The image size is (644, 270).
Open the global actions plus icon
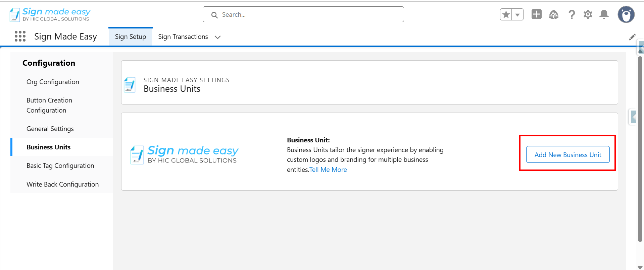pyautogui.click(x=536, y=14)
